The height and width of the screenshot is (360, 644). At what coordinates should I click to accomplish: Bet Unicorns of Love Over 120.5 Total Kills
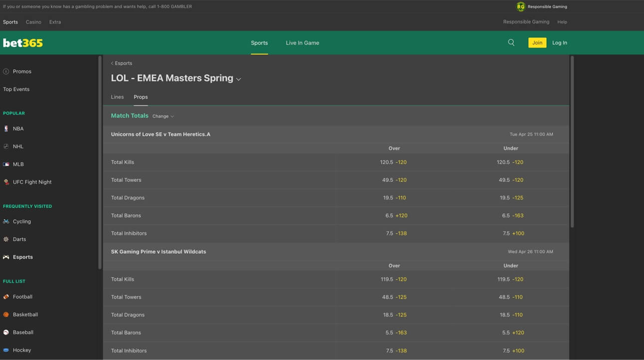tap(393, 162)
